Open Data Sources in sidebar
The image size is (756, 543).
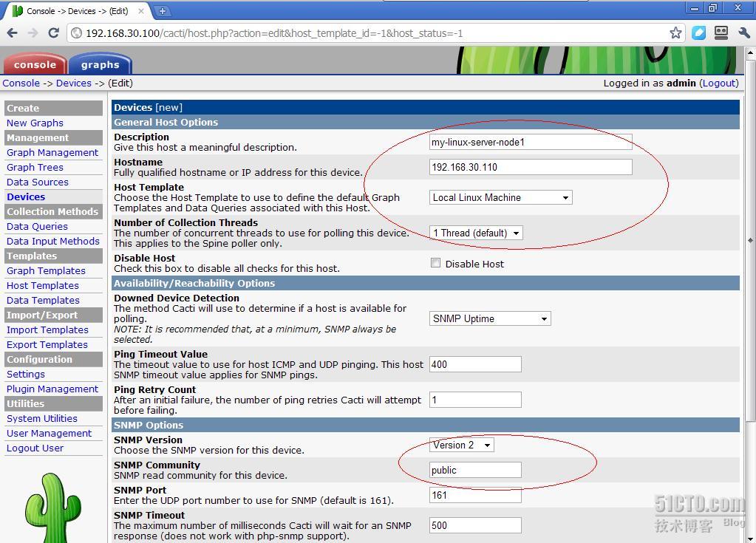[x=37, y=182]
